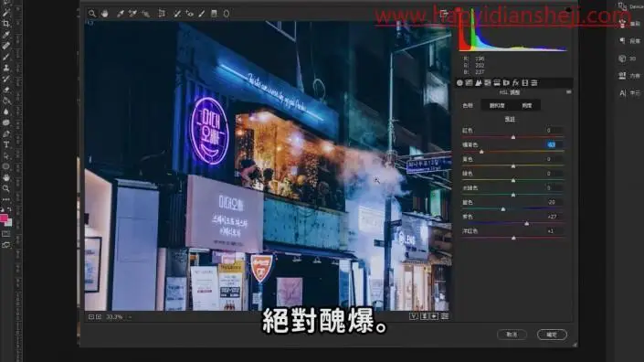Choose the Color Sampler tool
This screenshot has width=644, height=362.
click(x=132, y=14)
